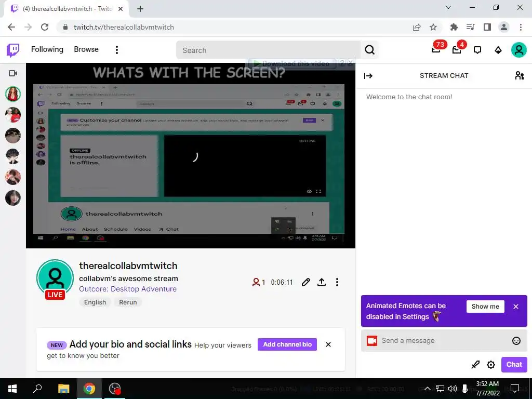532x399 pixels.
Task: Toggle the Chrome side panel icon
Action: pyautogui.click(x=487, y=27)
